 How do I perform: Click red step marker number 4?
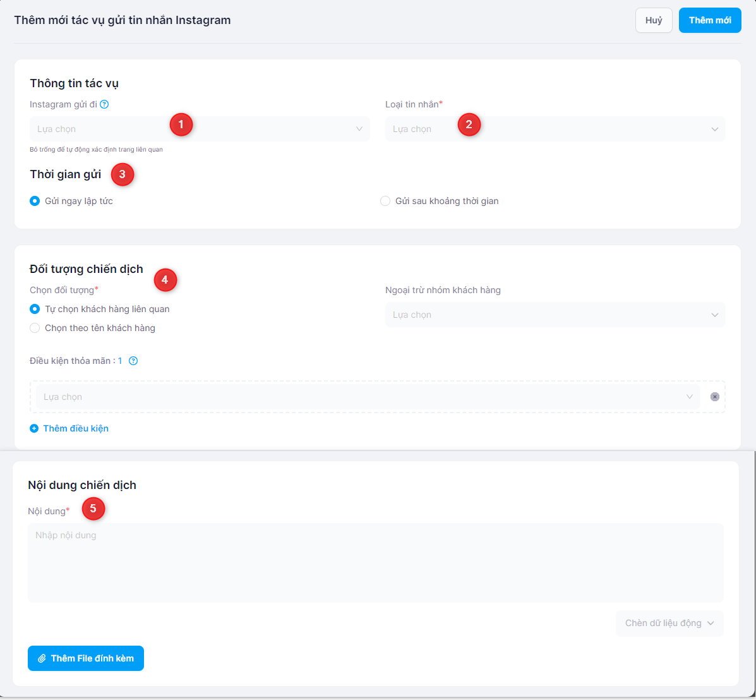[165, 279]
